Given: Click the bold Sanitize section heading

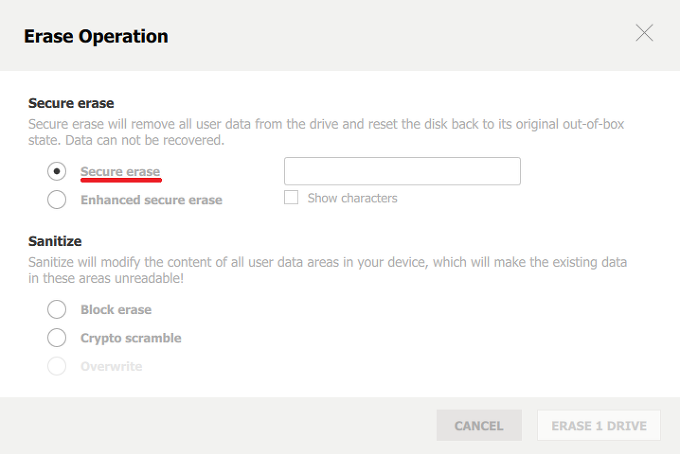Looking at the screenshot, I should click(x=55, y=241).
